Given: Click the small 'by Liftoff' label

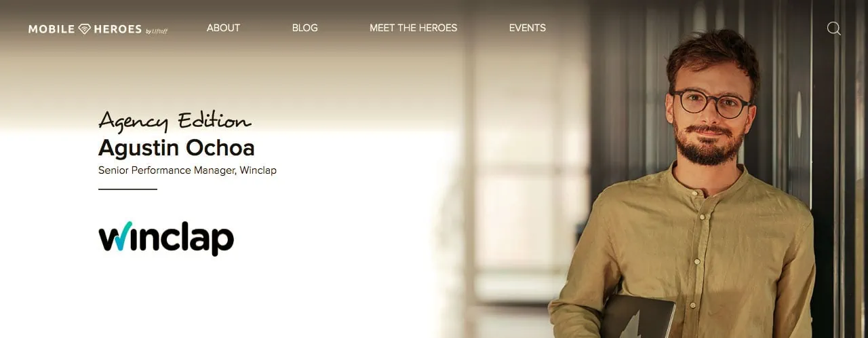Looking at the screenshot, I should click(157, 31).
